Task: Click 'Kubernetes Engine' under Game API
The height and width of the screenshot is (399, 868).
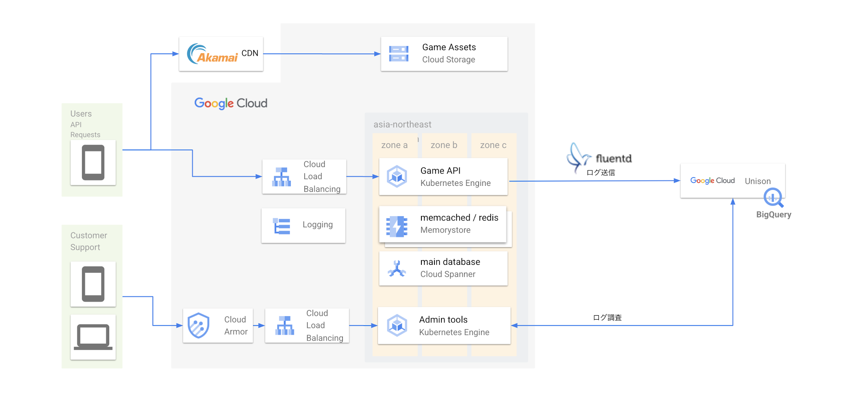Action: coord(455,183)
